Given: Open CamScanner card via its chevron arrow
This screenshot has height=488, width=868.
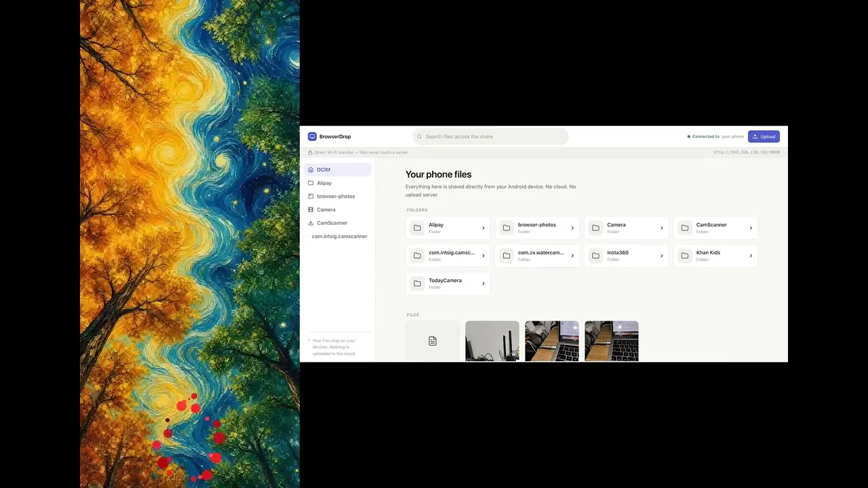Looking at the screenshot, I should click(751, 228).
